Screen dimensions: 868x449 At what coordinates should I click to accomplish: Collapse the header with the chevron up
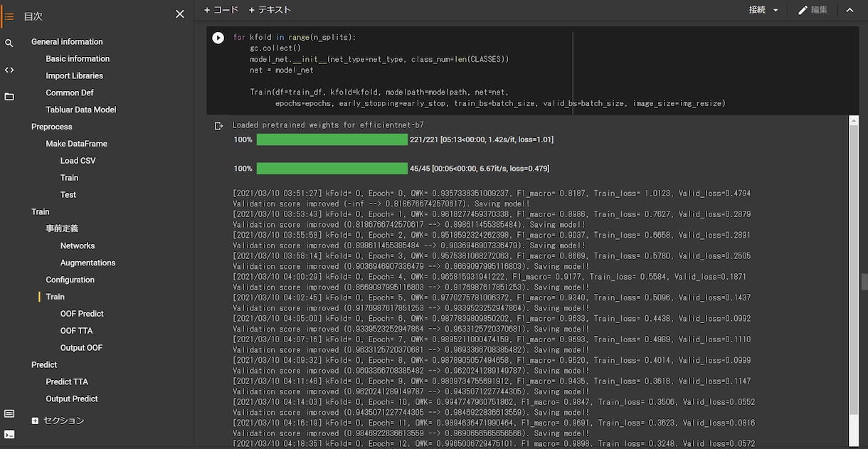click(850, 10)
